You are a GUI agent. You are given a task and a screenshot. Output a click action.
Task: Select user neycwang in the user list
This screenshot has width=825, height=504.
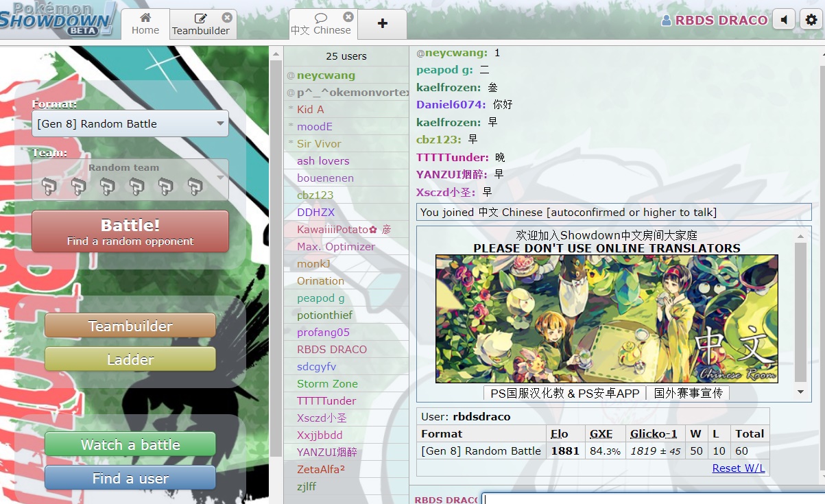pos(346,75)
